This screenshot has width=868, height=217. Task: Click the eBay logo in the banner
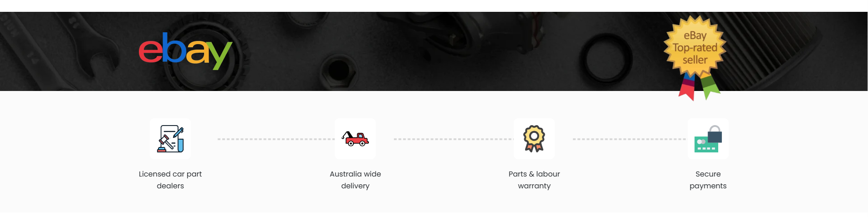tap(185, 50)
